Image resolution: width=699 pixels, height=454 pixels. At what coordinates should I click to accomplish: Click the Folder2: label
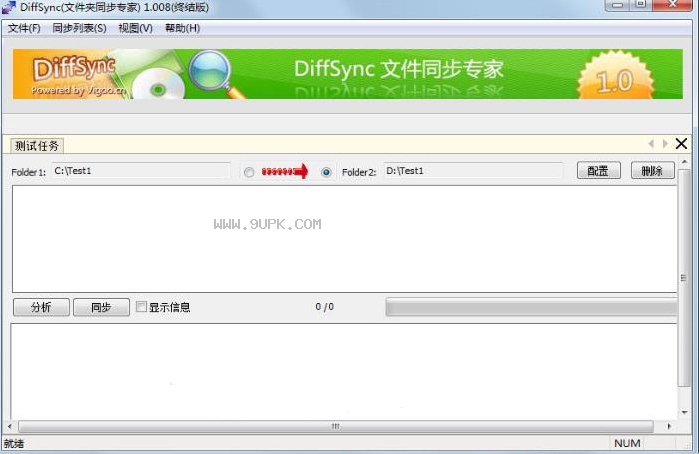point(359,172)
